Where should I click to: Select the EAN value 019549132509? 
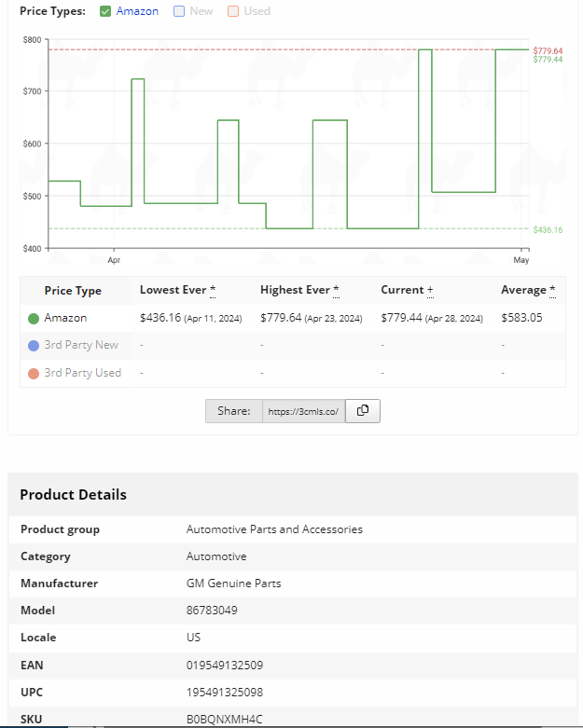click(225, 665)
